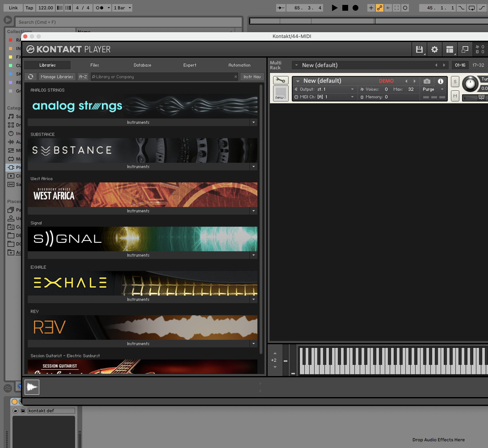Expand Exhale Instruments dropdown arrow
488x448 pixels.
[253, 299]
